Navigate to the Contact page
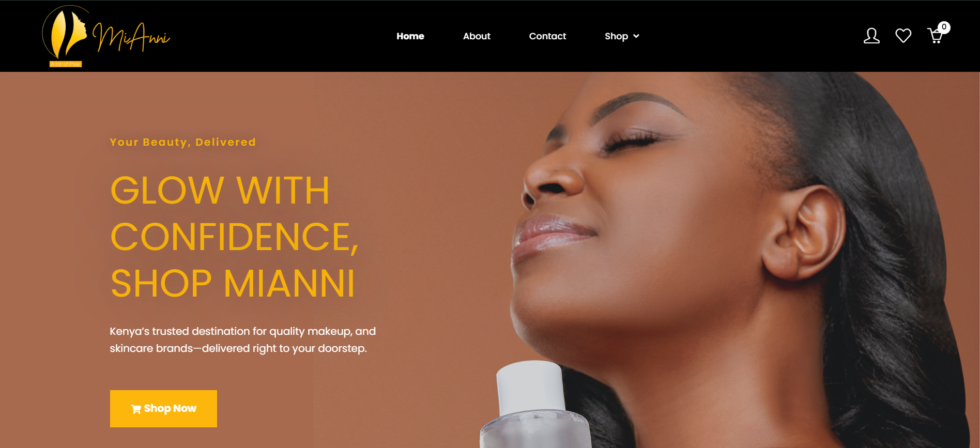Screen dimensions: 980x448 pyautogui.click(x=547, y=36)
